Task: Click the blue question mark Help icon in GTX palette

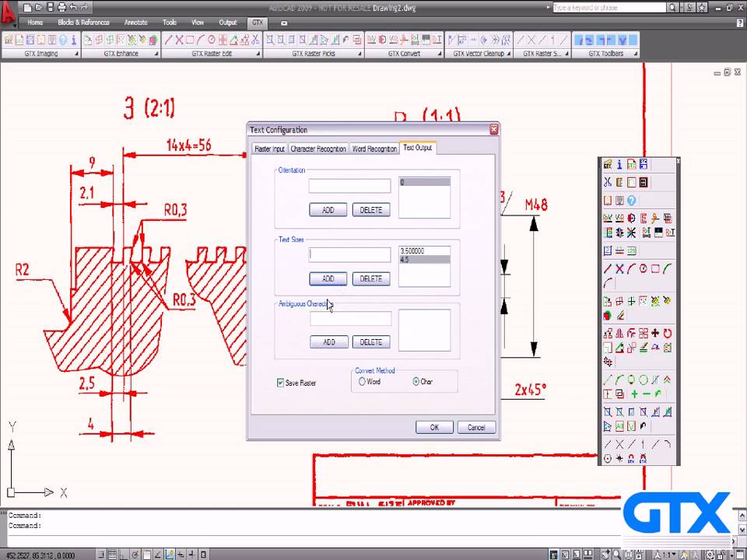Action: click(632, 201)
